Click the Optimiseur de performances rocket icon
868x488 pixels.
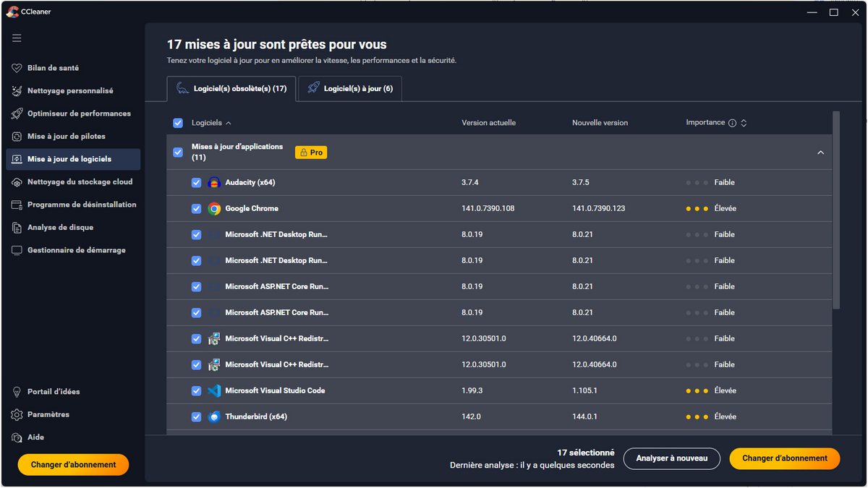[17, 114]
